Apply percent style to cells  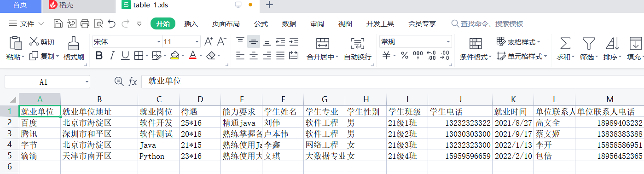[405, 56]
